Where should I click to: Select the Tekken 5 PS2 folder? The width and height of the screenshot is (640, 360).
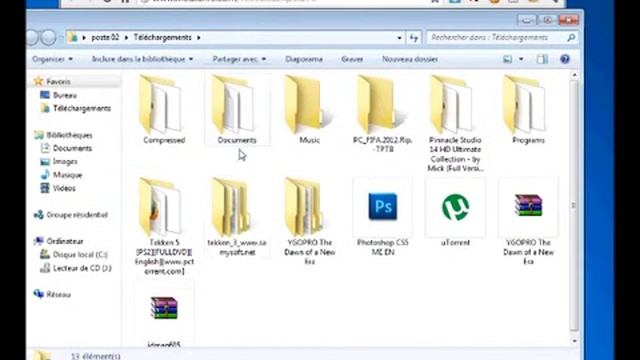click(x=164, y=226)
